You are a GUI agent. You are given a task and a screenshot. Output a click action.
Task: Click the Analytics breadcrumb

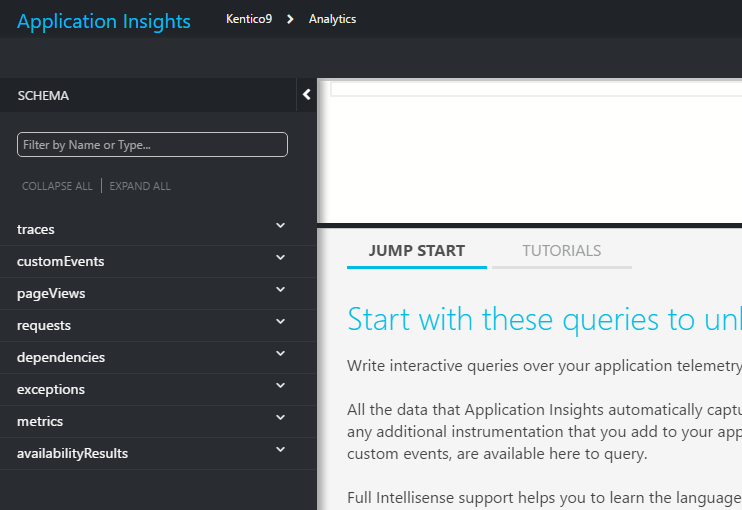pyautogui.click(x=332, y=19)
